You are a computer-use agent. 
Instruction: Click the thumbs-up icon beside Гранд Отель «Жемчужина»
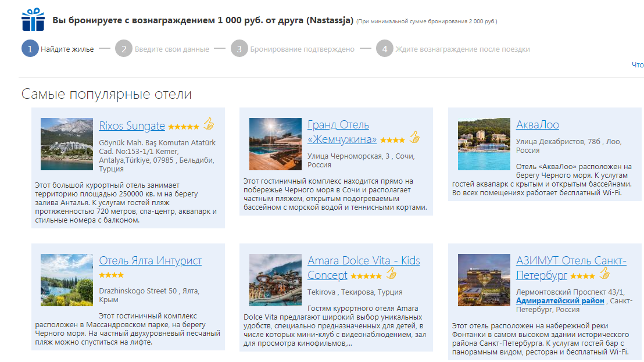pos(414,138)
